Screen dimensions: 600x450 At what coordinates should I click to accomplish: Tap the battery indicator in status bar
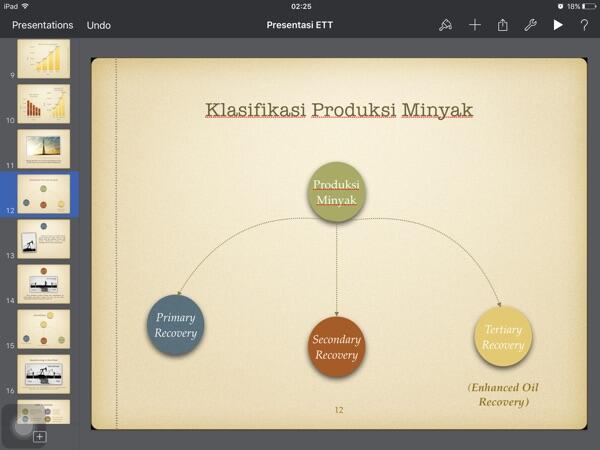click(588, 6)
